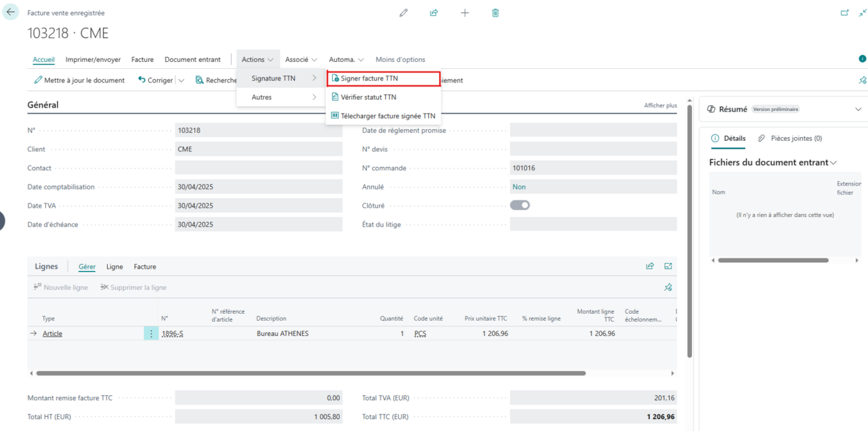Click the Quantité column header
Image resolution: width=868 pixels, height=431 pixels.
(392, 319)
